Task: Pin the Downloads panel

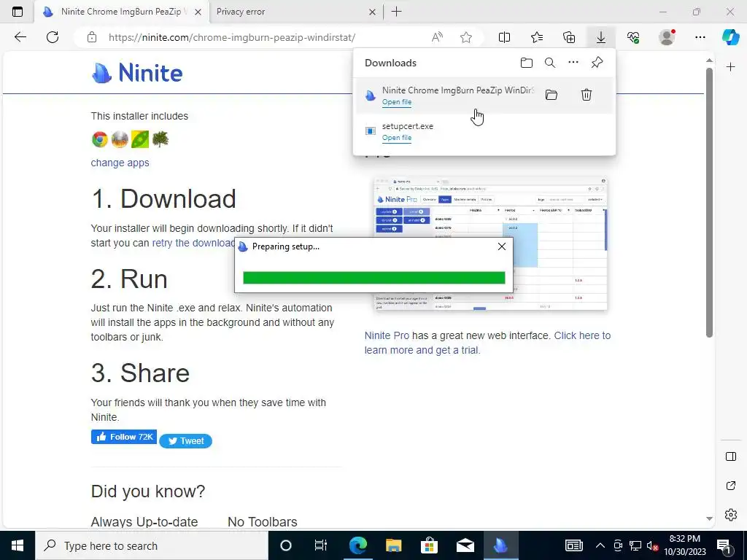Action: (597, 63)
